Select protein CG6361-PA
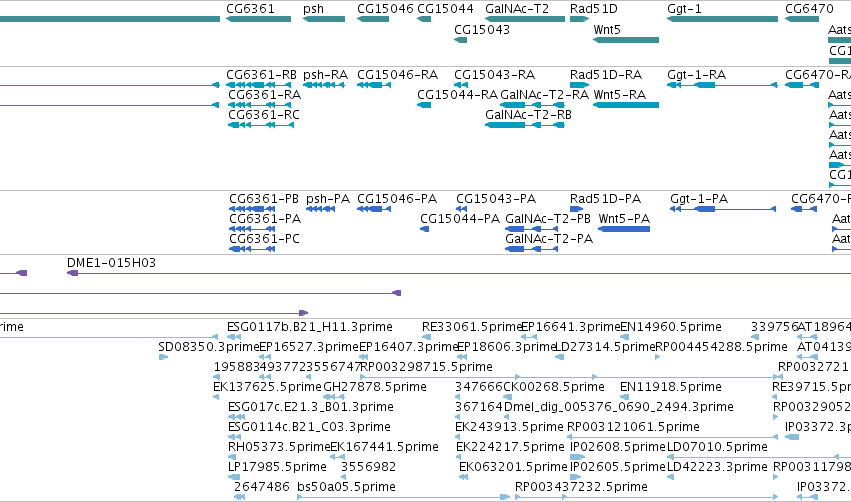 [x=265, y=219]
